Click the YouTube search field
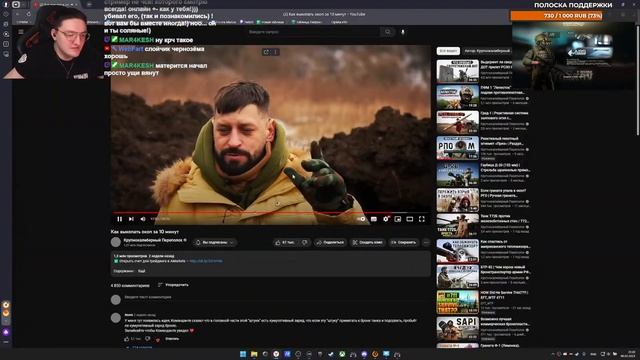Image resolution: width=640 pixels, height=360 pixels. pos(312,32)
